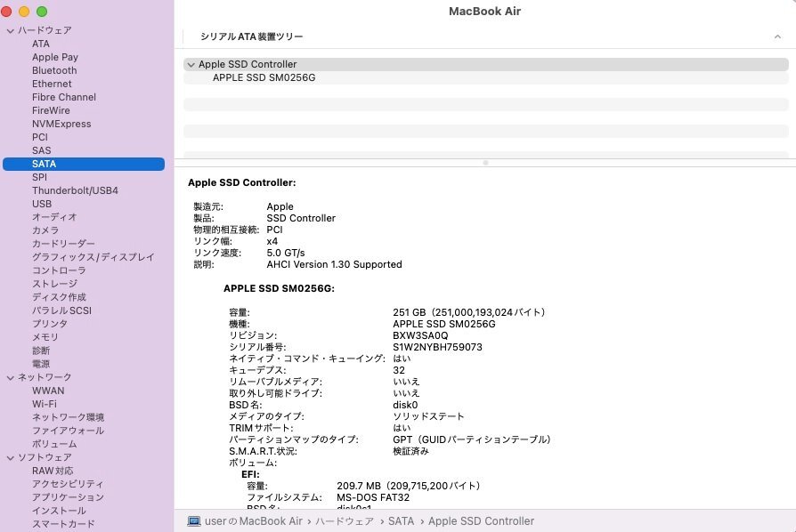Select RAW対応 under ソフトウェア
This screenshot has width=796, height=532.
(55, 470)
